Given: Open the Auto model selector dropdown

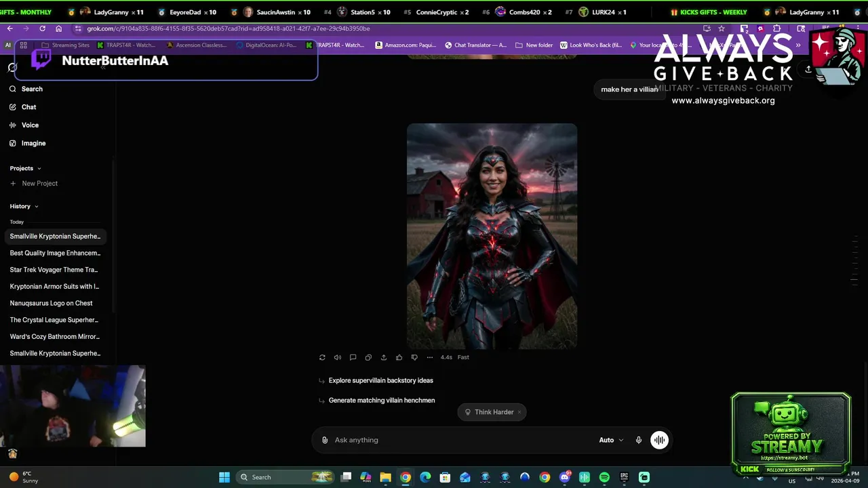Looking at the screenshot, I should coord(611,440).
